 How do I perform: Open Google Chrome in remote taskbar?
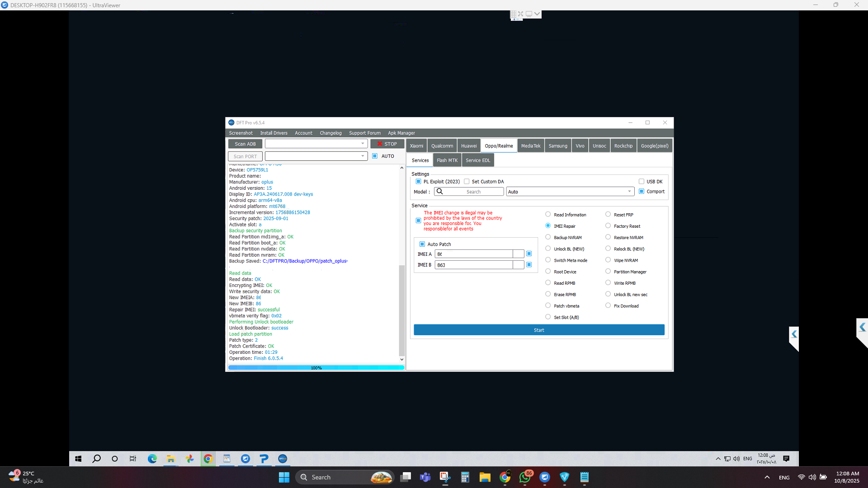pyautogui.click(x=208, y=459)
